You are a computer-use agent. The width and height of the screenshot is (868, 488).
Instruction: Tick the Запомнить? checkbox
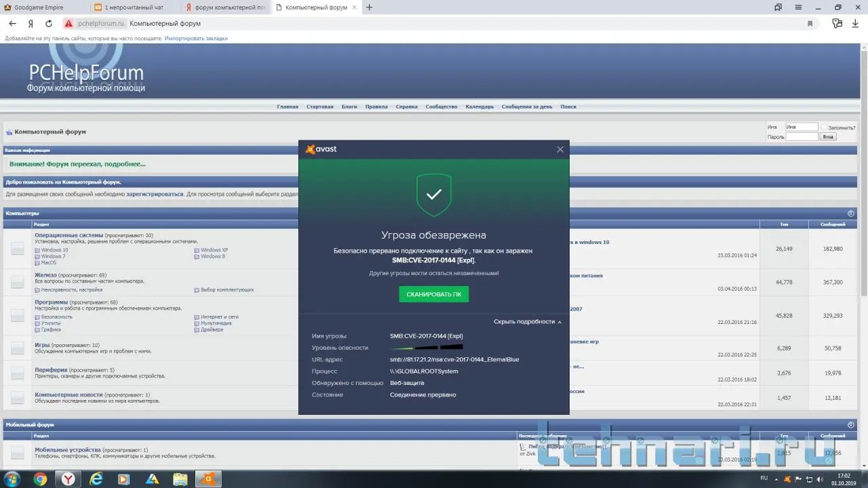point(824,127)
